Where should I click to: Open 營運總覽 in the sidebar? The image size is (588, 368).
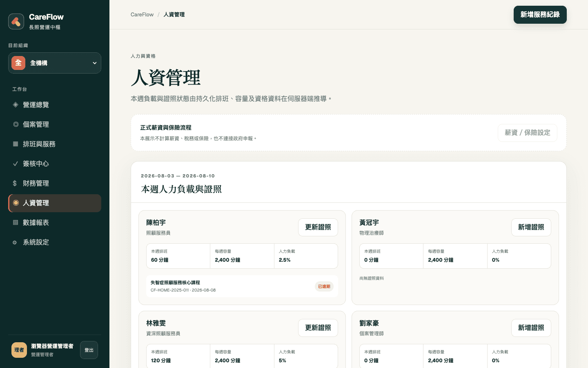click(x=55, y=105)
